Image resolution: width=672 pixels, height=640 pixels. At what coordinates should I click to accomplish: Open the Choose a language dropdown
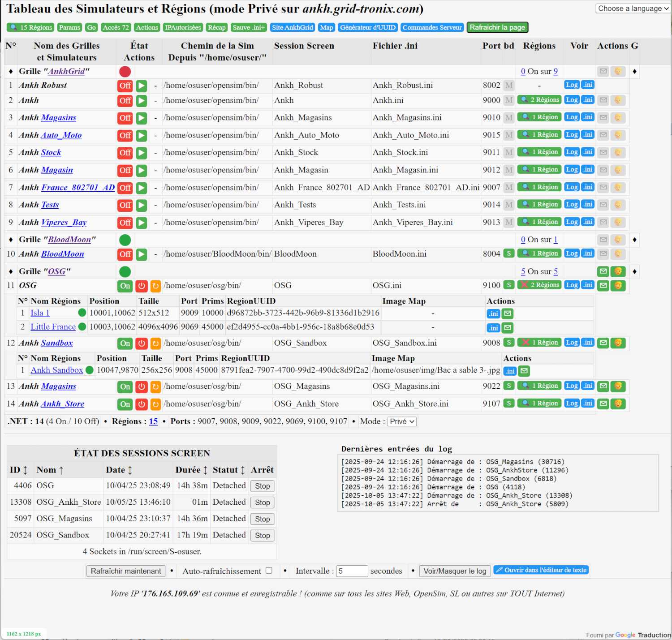tap(633, 9)
